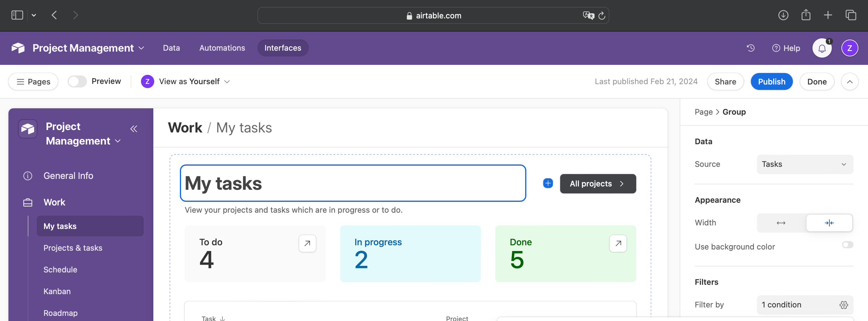Select the full width option

point(781,223)
